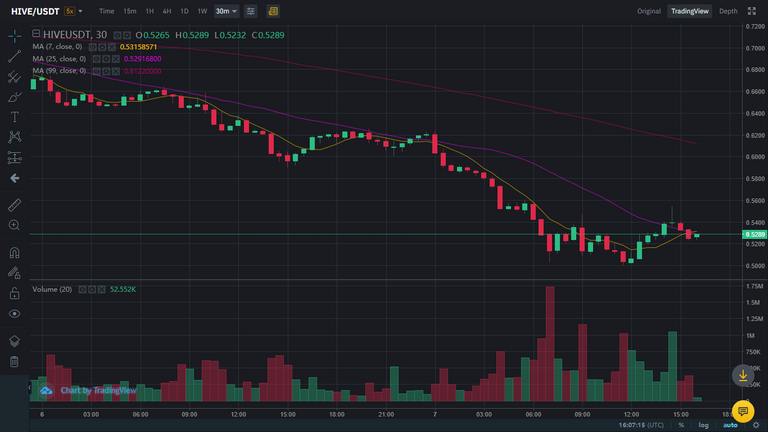The width and height of the screenshot is (768, 432).
Task: Open settings for Volume indicator
Action: (92, 289)
